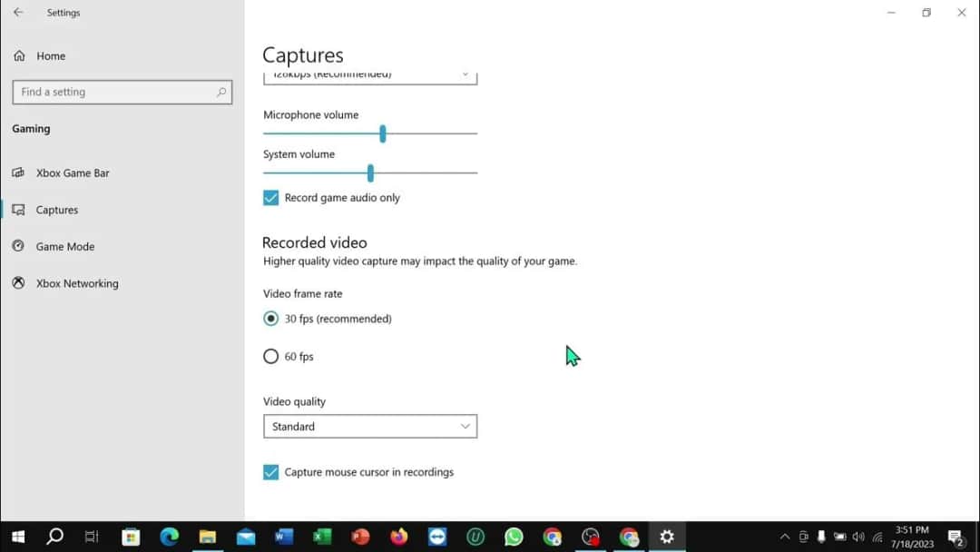Disable Record game audio only
The width and height of the screenshot is (980, 552).
tap(270, 197)
